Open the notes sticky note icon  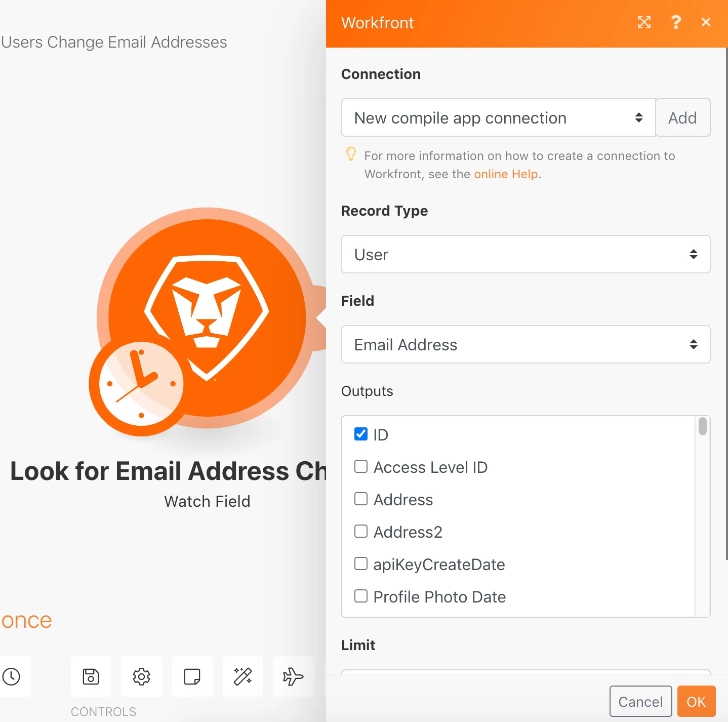(x=192, y=676)
